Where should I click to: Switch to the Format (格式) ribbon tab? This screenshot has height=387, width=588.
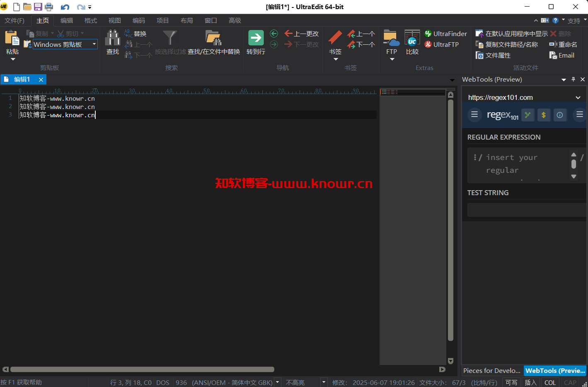click(90, 20)
